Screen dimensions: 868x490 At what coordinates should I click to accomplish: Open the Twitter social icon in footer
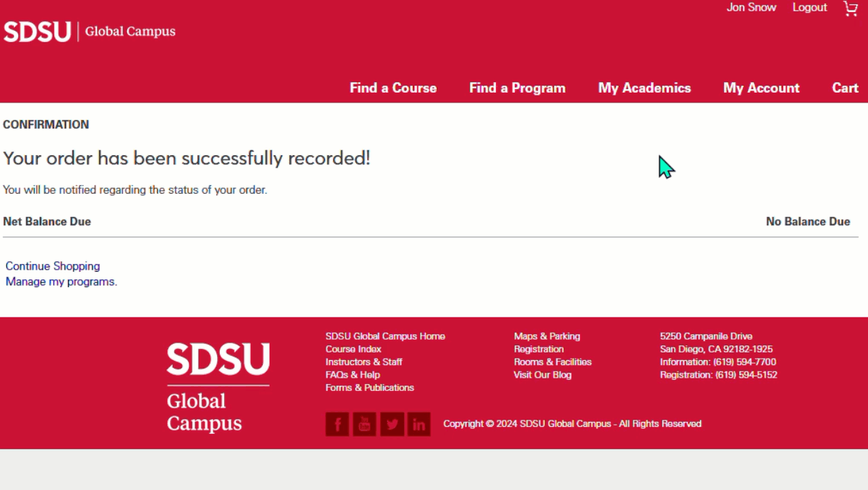click(392, 424)
